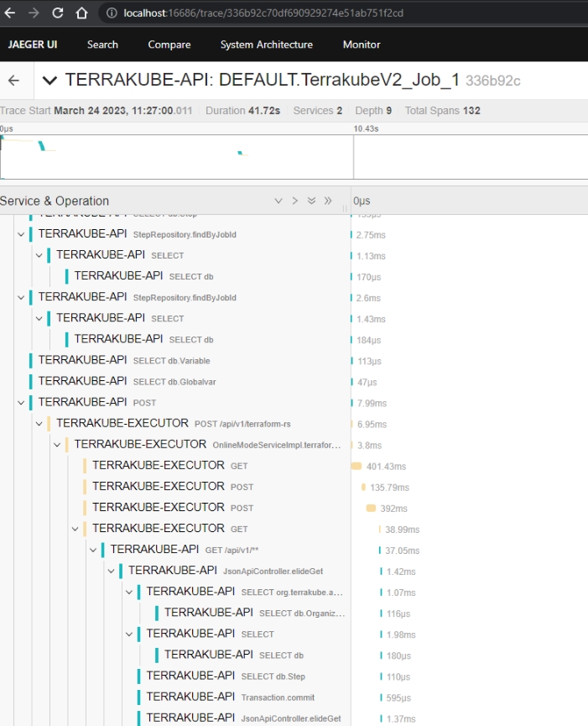Collapse the TERRAKUBE-API POST span

coord(21,403)
